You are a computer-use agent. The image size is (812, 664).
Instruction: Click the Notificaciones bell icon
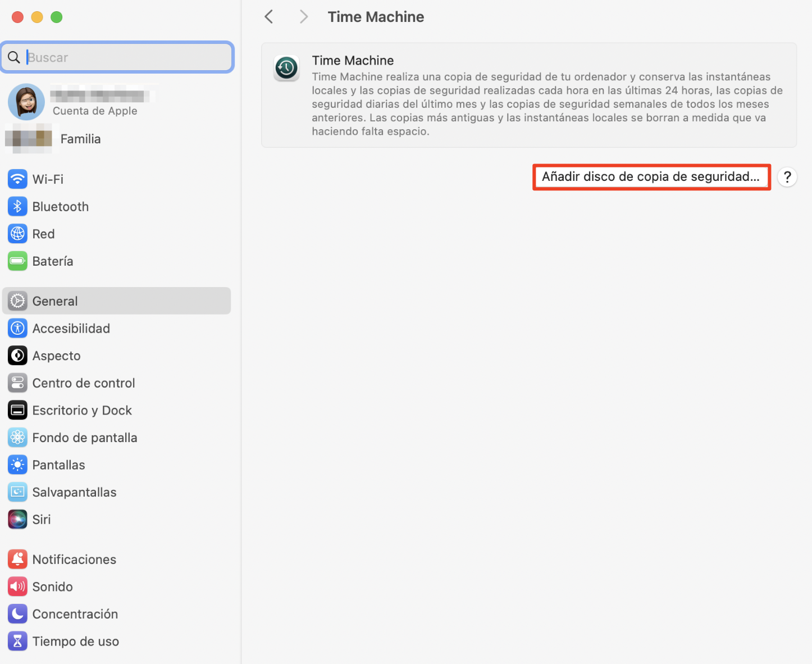pyautogui.click(x=17, y=560)
